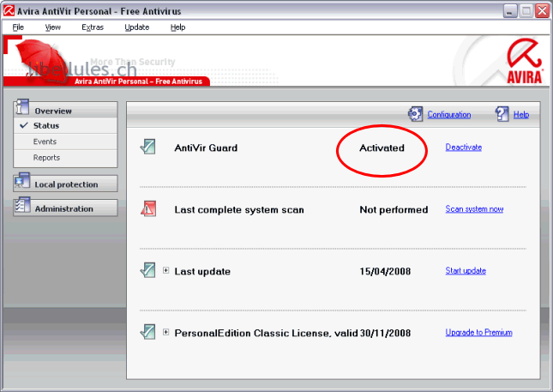Click the AntiVir Guard green check icon

(147, 148)
